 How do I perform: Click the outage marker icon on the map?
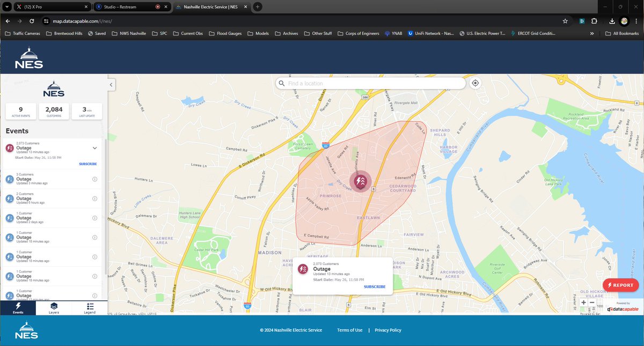(x=360, y=181)
